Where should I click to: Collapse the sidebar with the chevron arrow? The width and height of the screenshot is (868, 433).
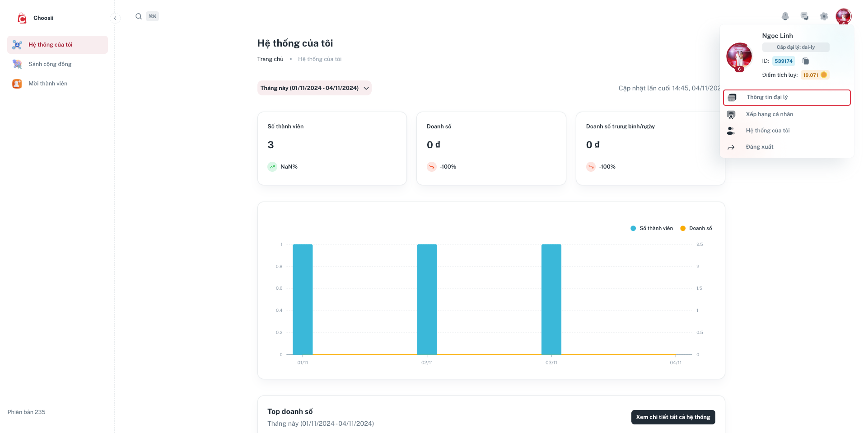click(115, 18)
